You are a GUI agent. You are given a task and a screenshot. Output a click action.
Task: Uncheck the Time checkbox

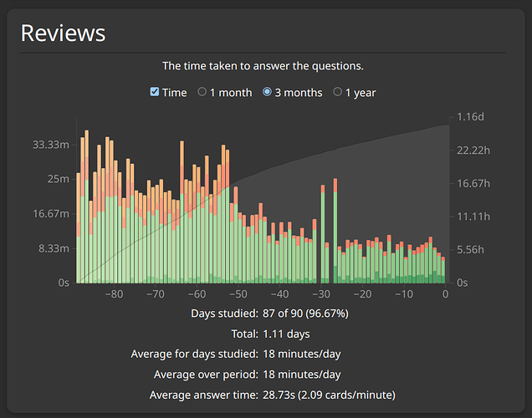pos(155,92)
